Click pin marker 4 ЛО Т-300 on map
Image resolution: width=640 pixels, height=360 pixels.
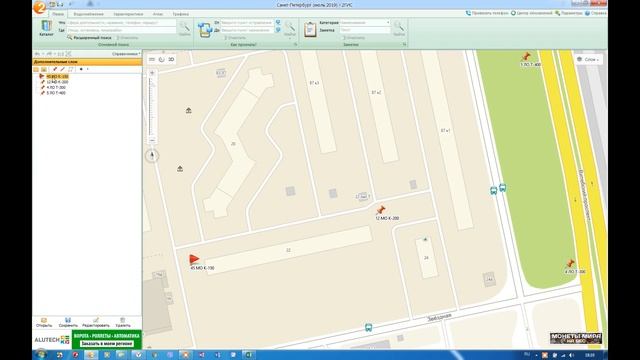click(x=570, y=263)
